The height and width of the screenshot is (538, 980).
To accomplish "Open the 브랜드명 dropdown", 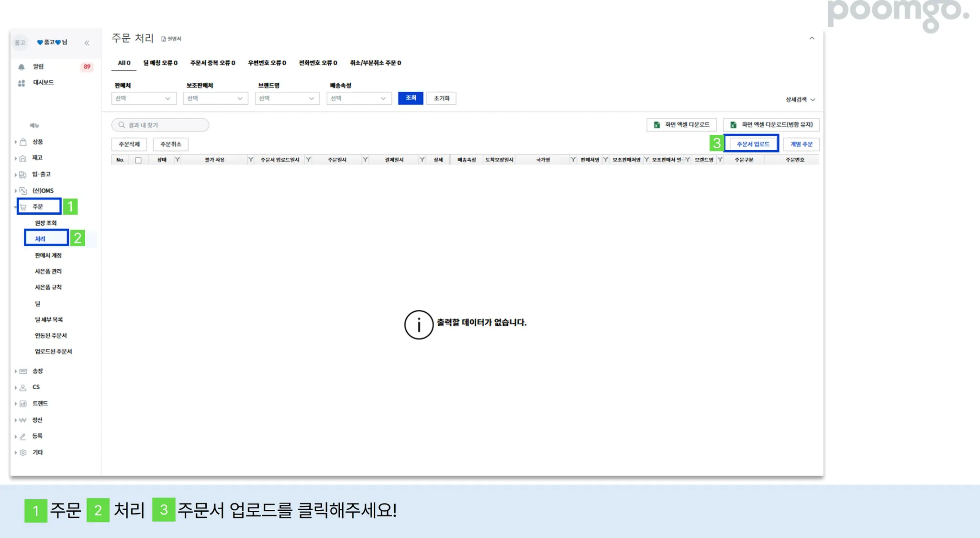I will pos(287,99).
